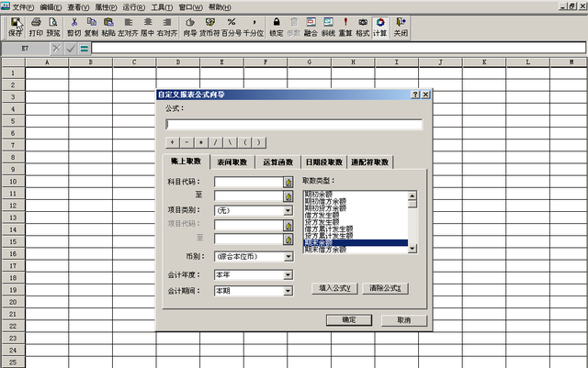
Task: Insert the plus operator button
Action: coord(172,142)
